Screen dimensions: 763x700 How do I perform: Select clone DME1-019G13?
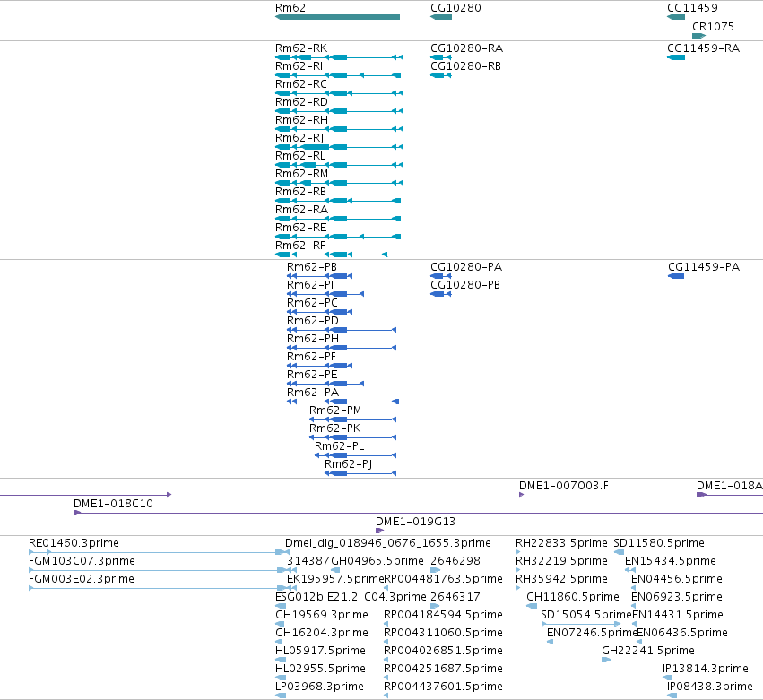click(x=569, y=531)
